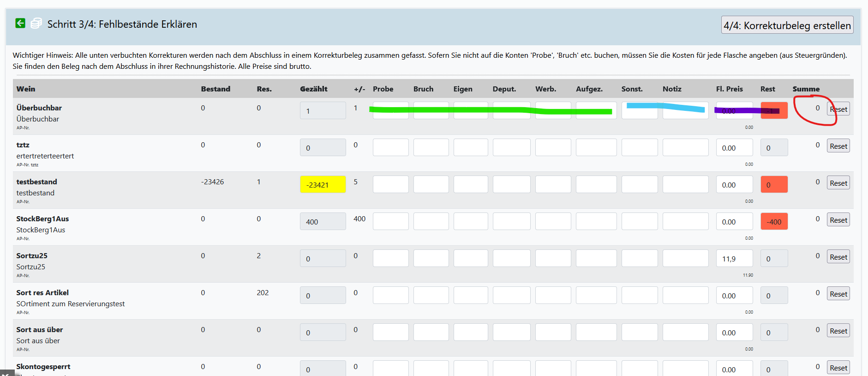Screen dimensions: 868x376
Task: Reset the StockBerg1Aus entry
Action: (838, 220)
